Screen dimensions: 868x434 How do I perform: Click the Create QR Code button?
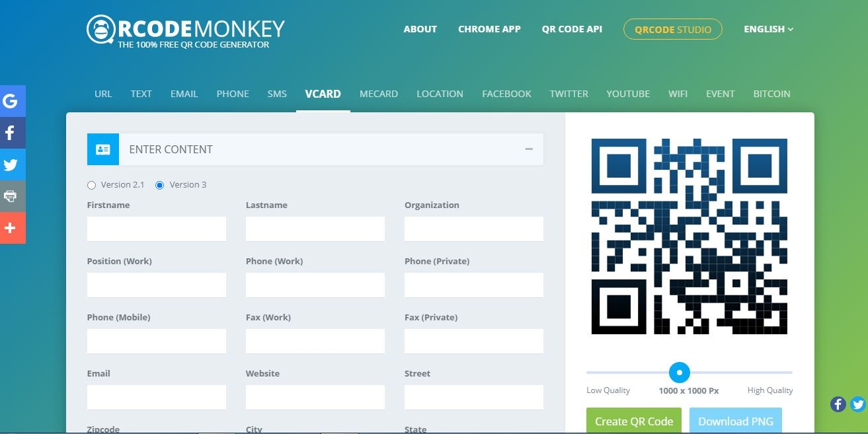pyautogui.click(x=634, y=421)
